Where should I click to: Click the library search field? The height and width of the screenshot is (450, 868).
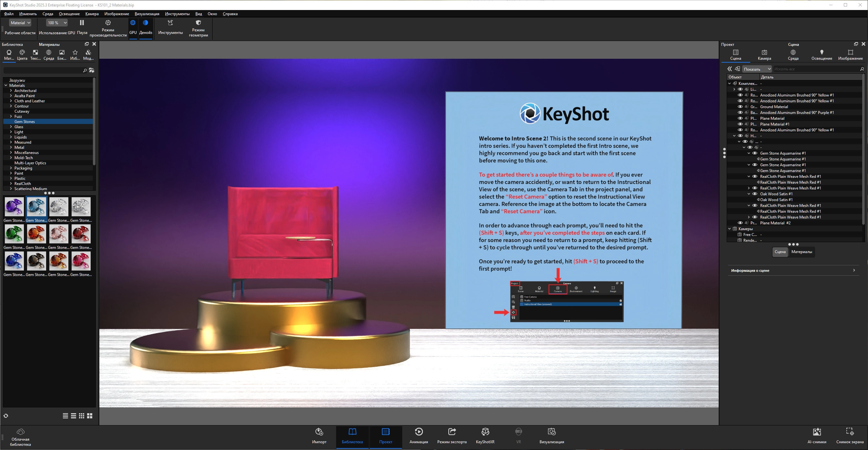(x=42, y=70)
